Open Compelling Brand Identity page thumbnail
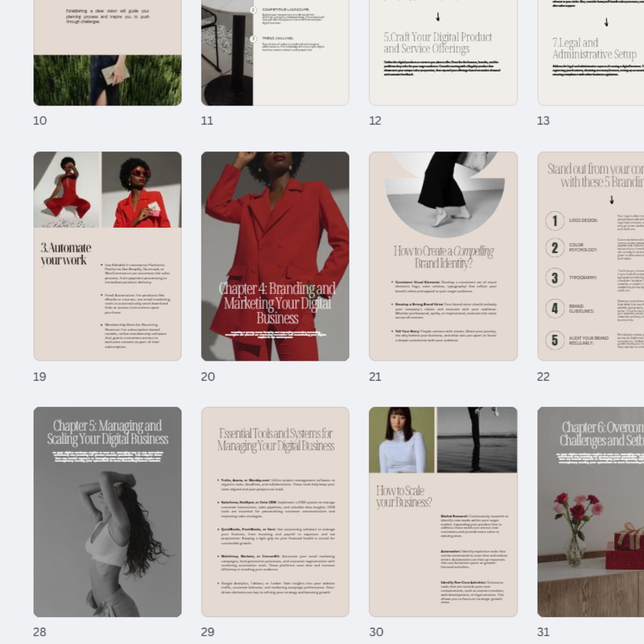 tap(443, 256)
